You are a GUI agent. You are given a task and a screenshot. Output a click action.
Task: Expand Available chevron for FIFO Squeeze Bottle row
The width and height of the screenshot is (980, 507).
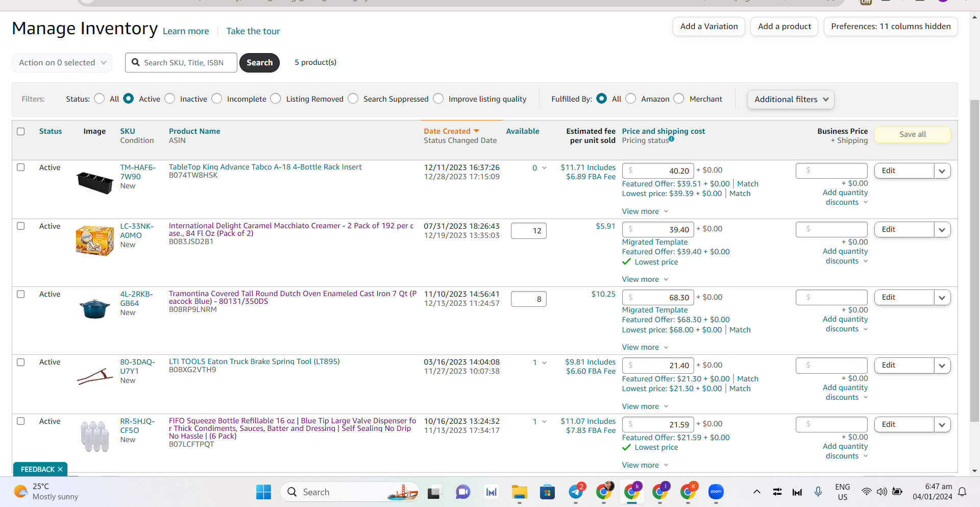click(544, 422)
